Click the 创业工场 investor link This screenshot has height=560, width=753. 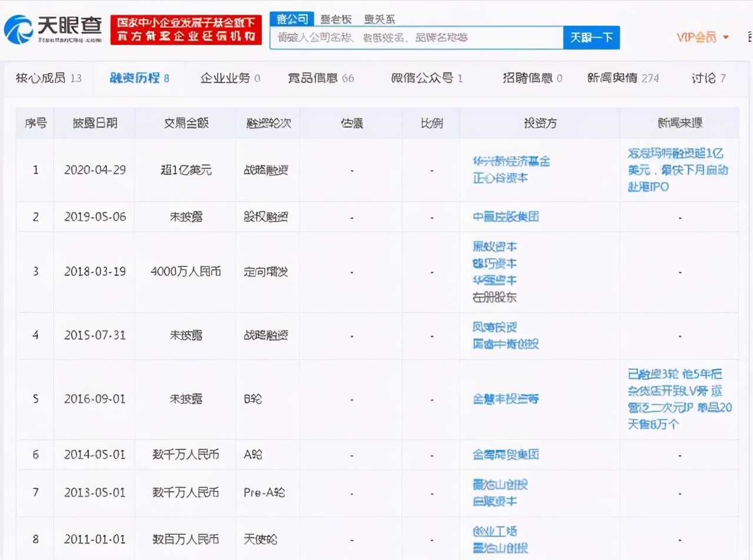(496, 530)
